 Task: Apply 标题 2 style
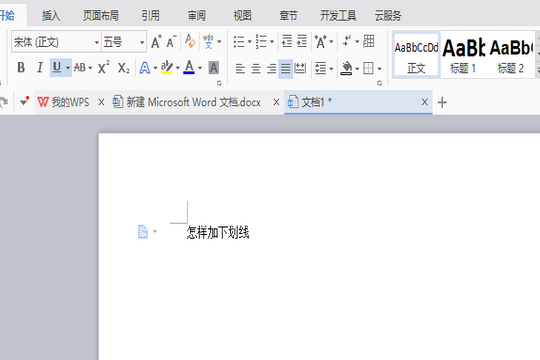(511, 54)
